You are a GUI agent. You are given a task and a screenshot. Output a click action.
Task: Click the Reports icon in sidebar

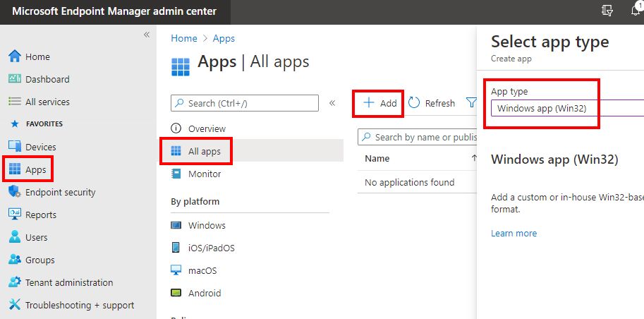(x=14, y=214)
